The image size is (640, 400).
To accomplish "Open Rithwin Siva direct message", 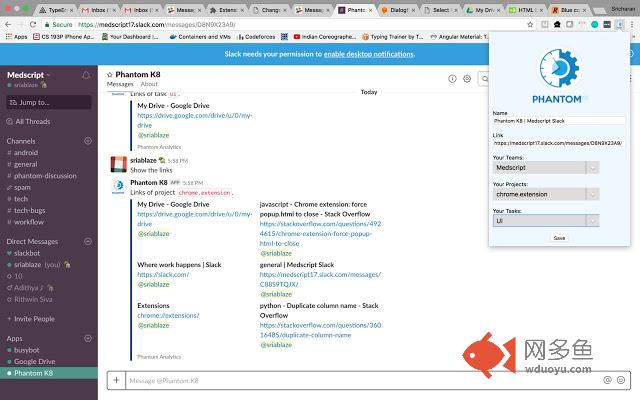I will tap(33, 299).
